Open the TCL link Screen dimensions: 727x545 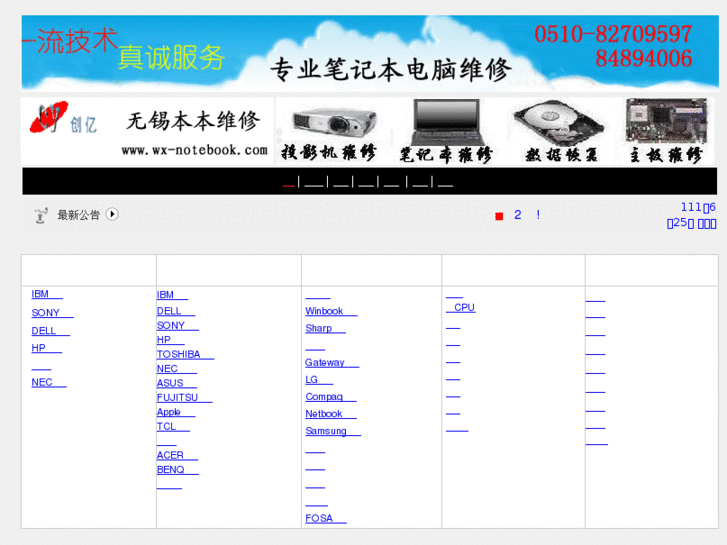pyautogui.click(x=173, y=426)
